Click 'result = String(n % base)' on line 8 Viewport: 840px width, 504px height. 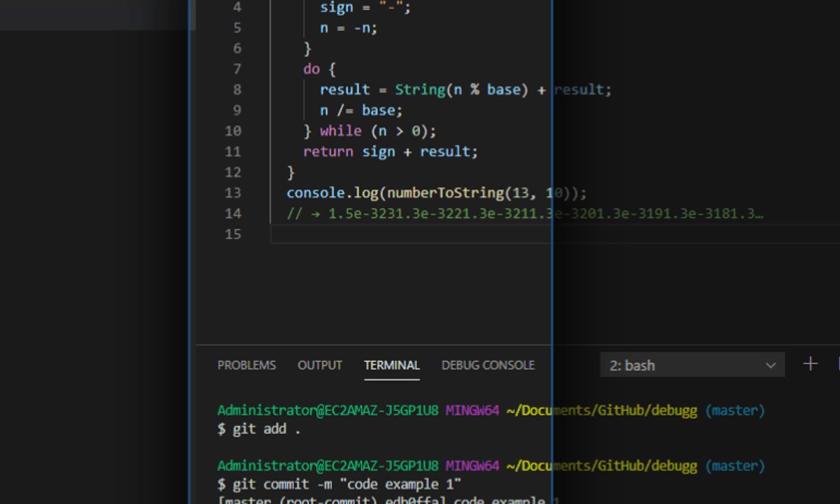click(424, 90)
